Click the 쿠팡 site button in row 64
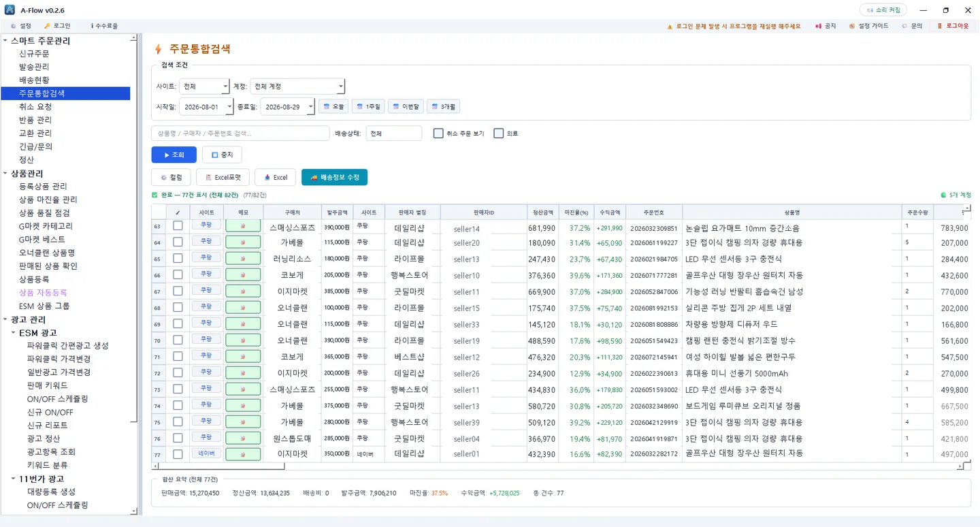This screenshot has height=527, width=980. click(x=206, y=241)
